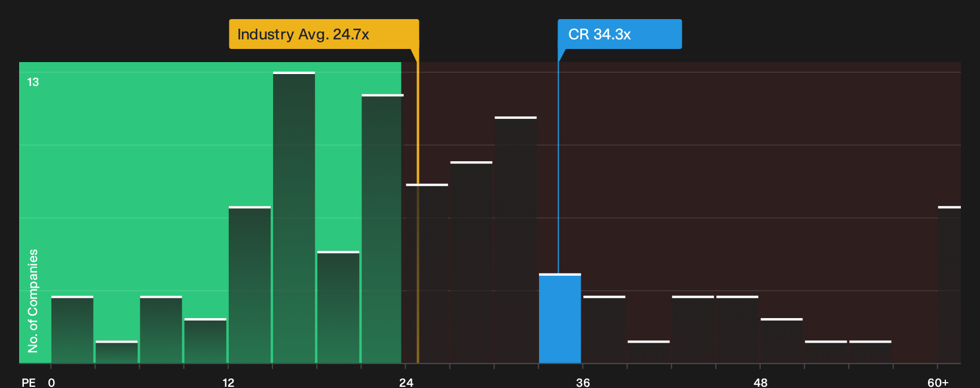Click the tallest bar reaching 13 companies
This screenshot has width=980, height=388.
pyautogui.click(x=294, y=218)
